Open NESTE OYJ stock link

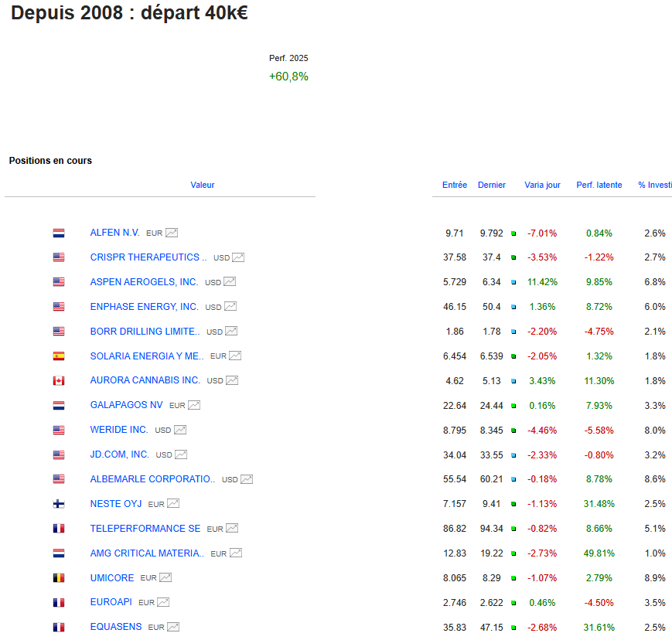[x=116, y=504]
